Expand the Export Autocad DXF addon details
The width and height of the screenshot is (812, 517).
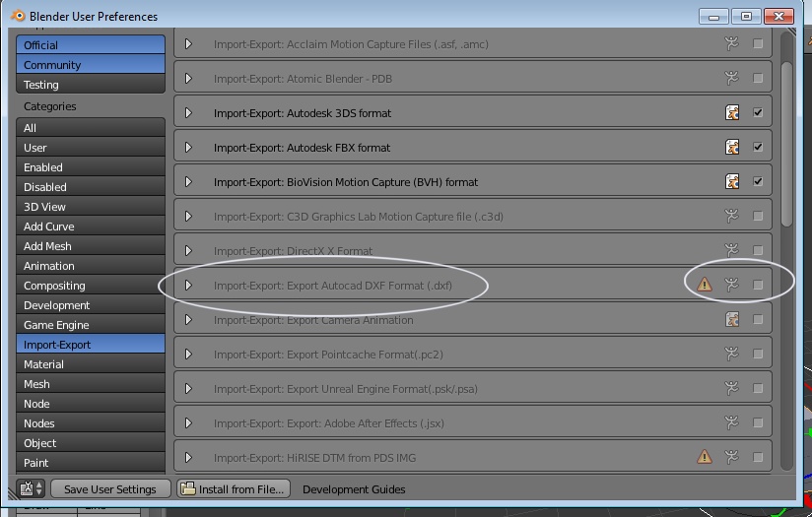(188, 286)
